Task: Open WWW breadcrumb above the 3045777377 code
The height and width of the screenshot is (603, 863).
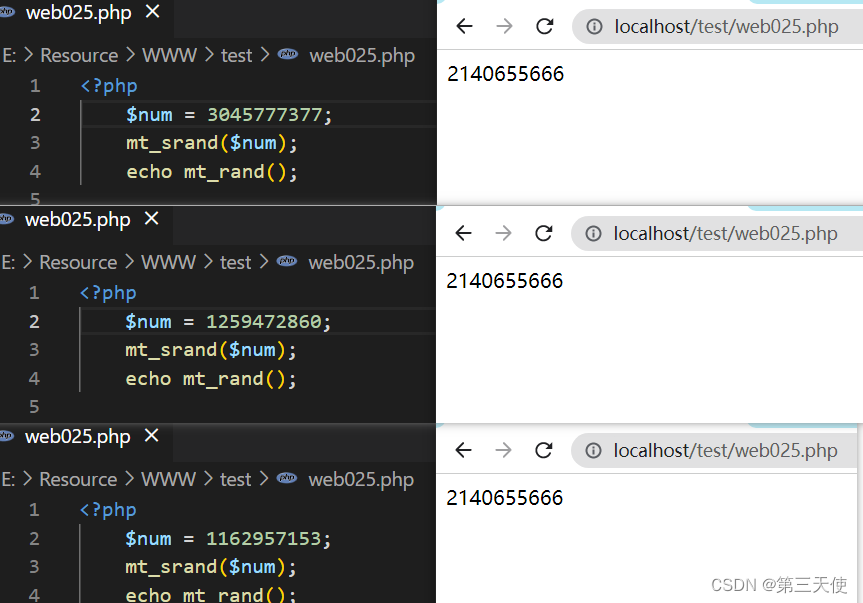Action: pos(170,55)
